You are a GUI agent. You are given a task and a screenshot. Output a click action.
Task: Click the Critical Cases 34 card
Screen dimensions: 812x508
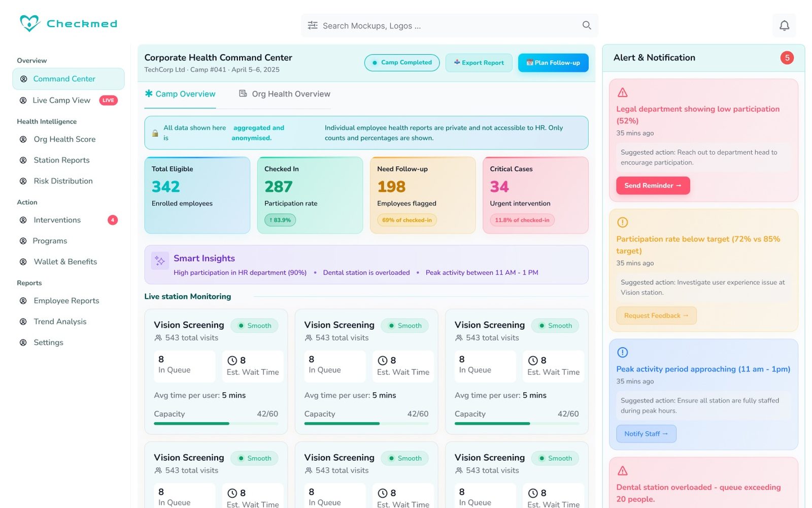click(x=535, y=195)
